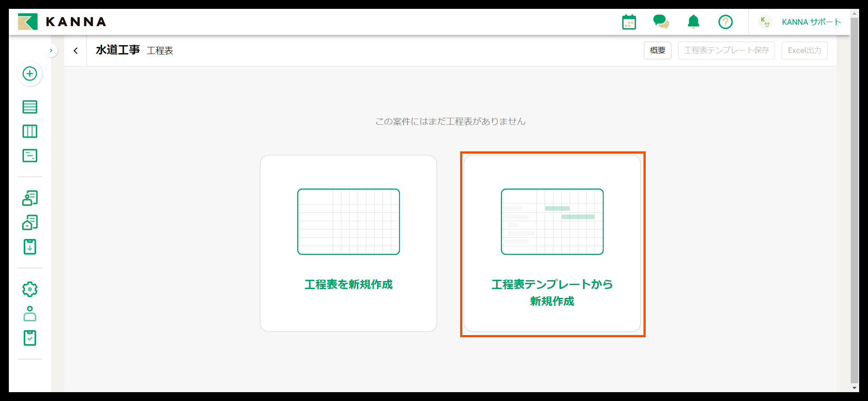
Task: Open the list view icon in the sidebar
Action: pyautogui.click(x=30, y=107)
